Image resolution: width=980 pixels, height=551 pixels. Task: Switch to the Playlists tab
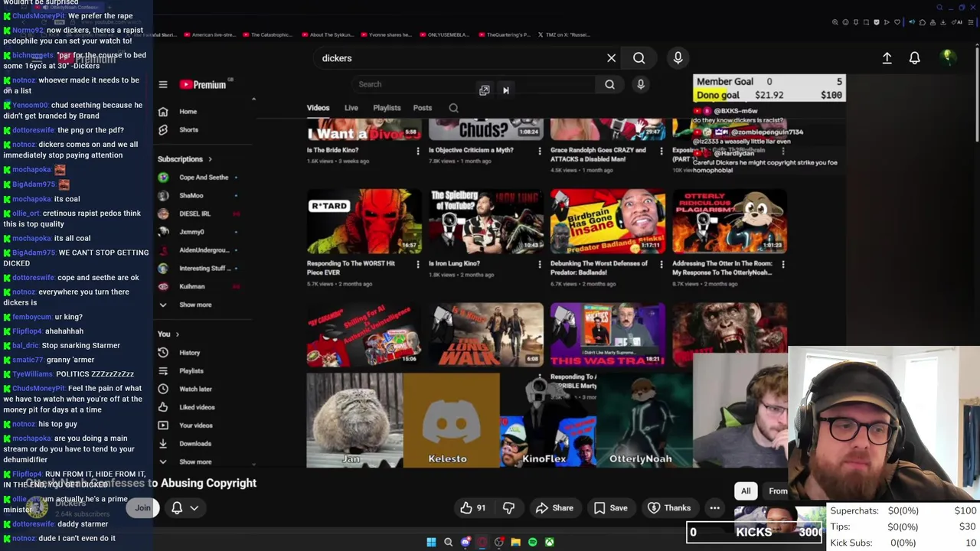[x=387, y=108]
